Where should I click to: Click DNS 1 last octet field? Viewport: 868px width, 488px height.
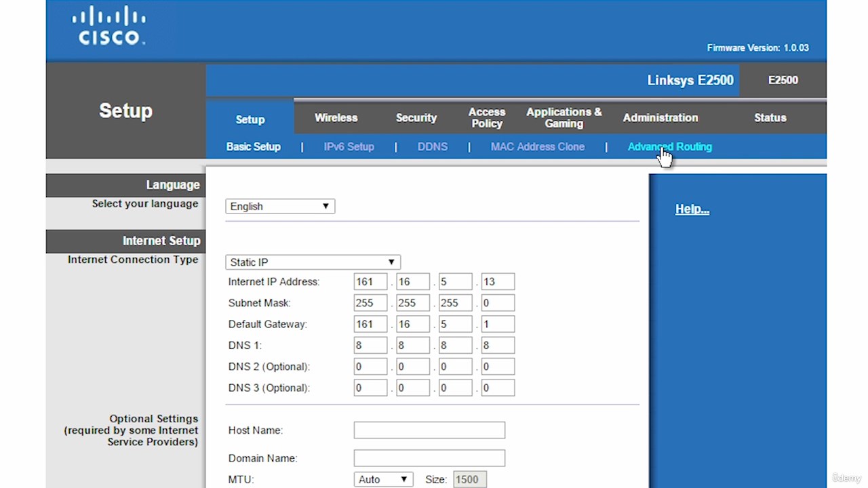498,346
